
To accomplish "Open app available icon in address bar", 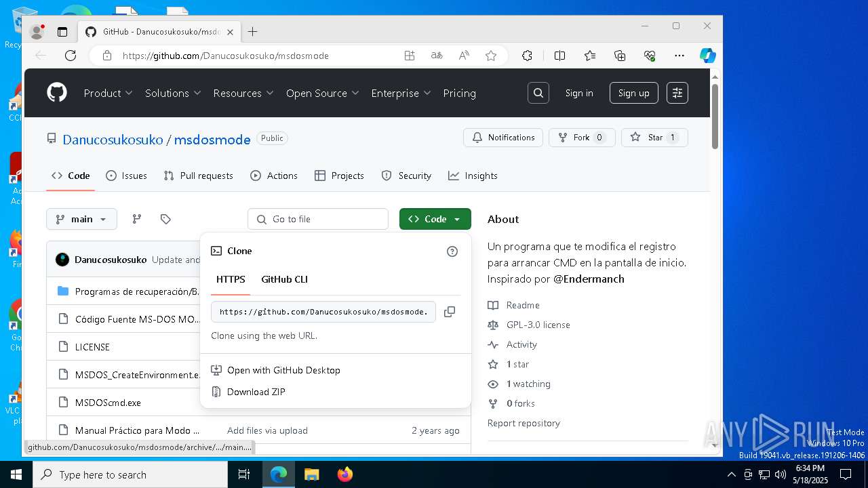I will coord(410,56).
